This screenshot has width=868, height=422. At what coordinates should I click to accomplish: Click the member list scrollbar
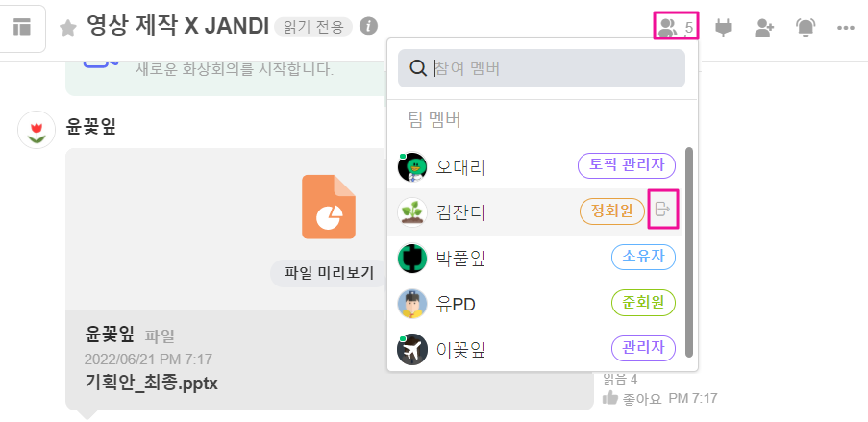click(688, 250)
